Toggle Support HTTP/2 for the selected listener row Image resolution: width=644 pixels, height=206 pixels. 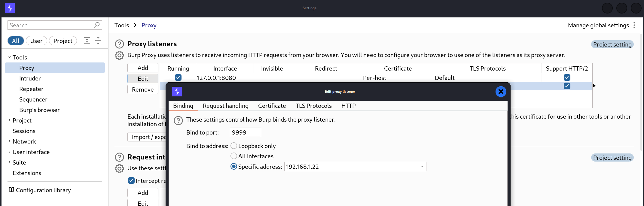click(567, 86)
